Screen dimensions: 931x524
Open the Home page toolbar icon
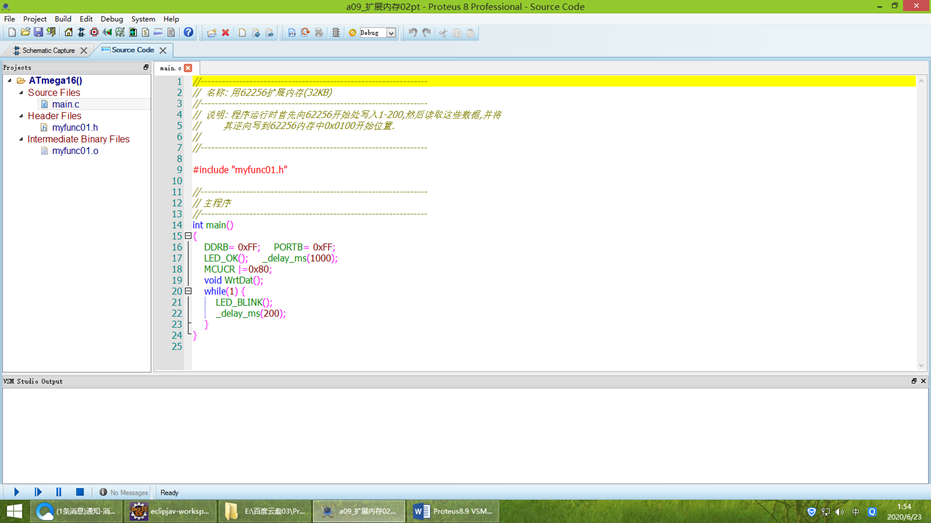[x=68, y=33]
